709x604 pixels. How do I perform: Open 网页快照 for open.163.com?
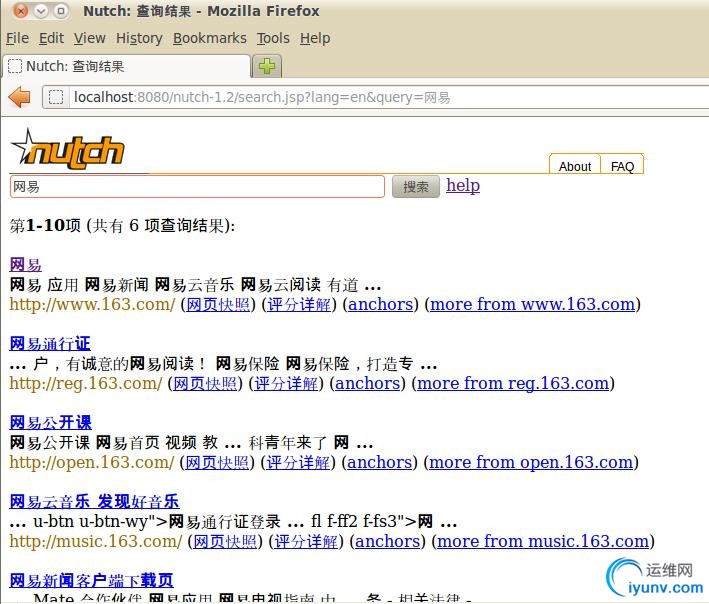coord(217,462)
